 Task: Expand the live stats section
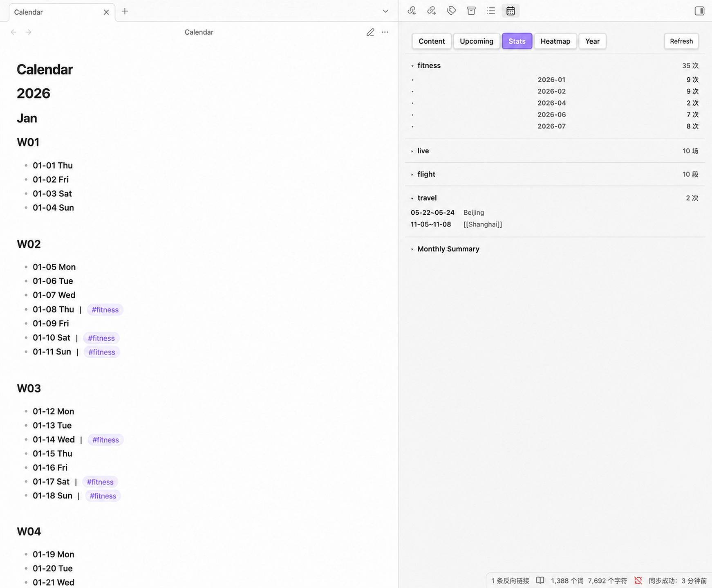(412, 151)
